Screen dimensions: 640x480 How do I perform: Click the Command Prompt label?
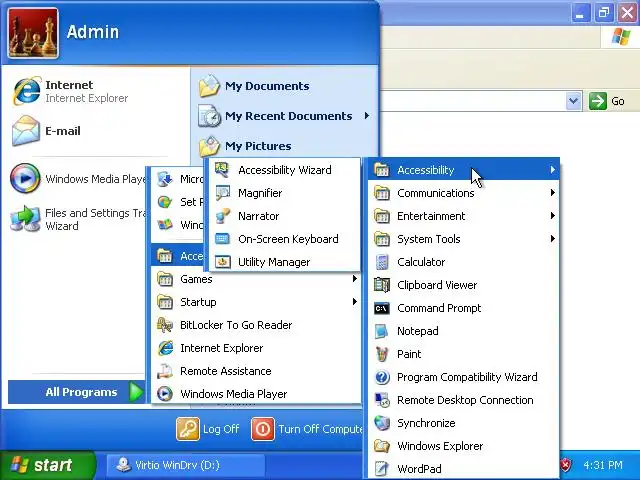(439, 308)
